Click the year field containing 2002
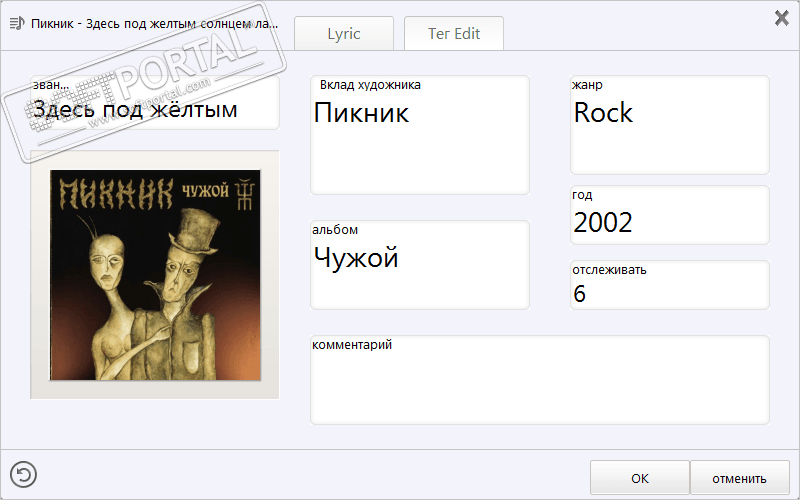 point(669,215)
